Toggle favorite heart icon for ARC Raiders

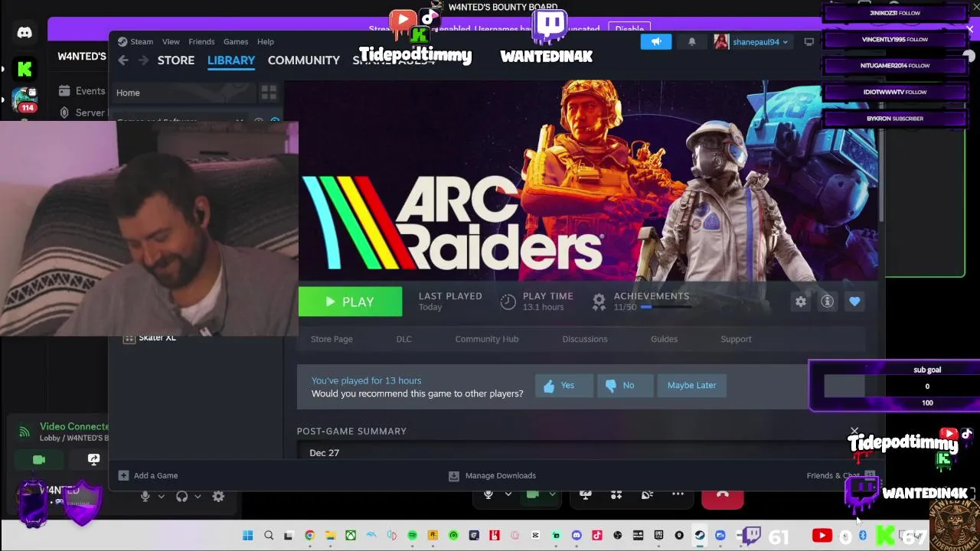854,302
